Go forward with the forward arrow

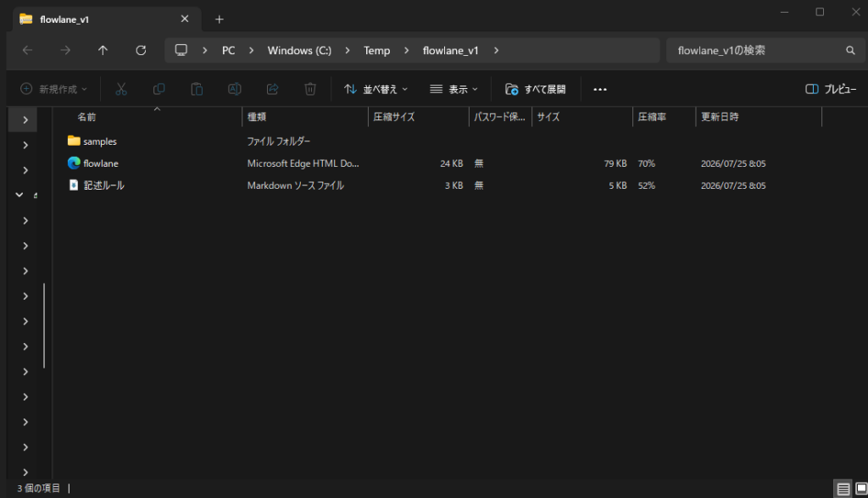65,50
